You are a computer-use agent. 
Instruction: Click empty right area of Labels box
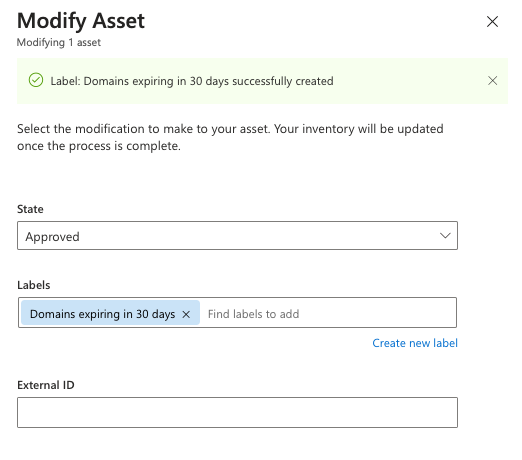(x=378, y=313)
